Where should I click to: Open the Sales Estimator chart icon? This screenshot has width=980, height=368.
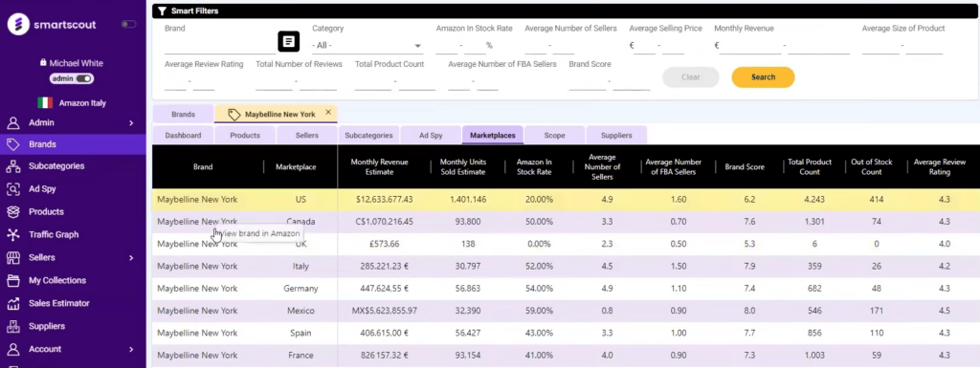tap(13, 304)
